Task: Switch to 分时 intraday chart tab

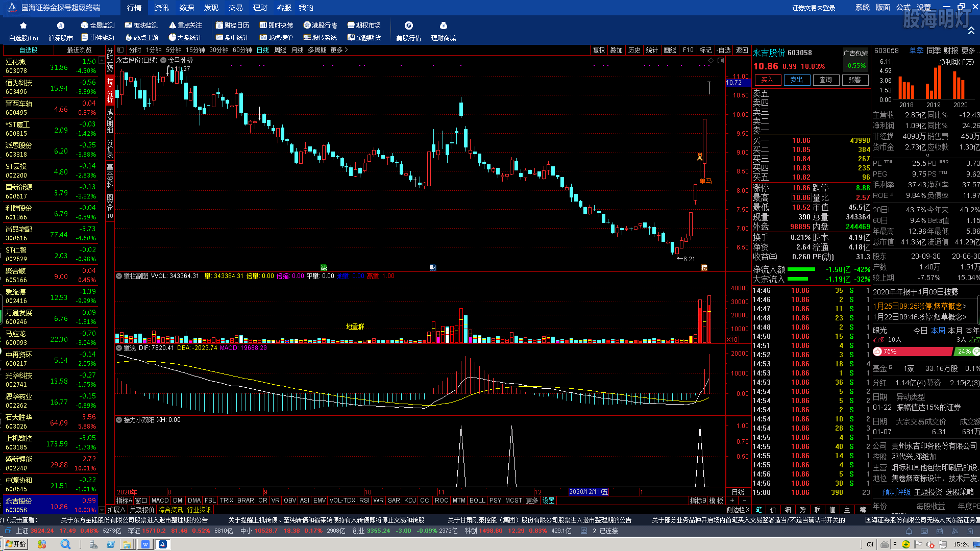Action: [x=135, y=50]
